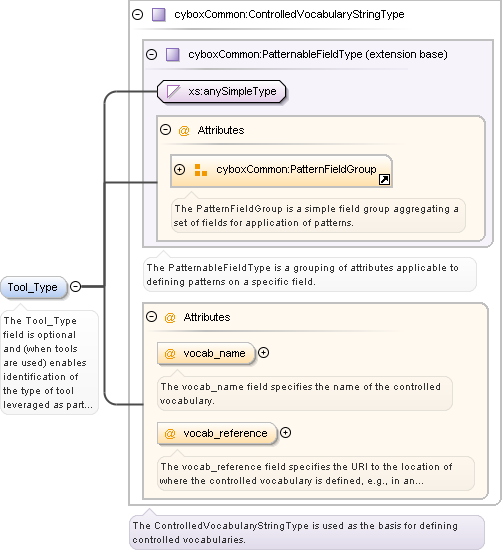503x553 pixels.
Task: Click the purple square ControlledVocabularyStringType icon
Action: (x=159, y=15)
